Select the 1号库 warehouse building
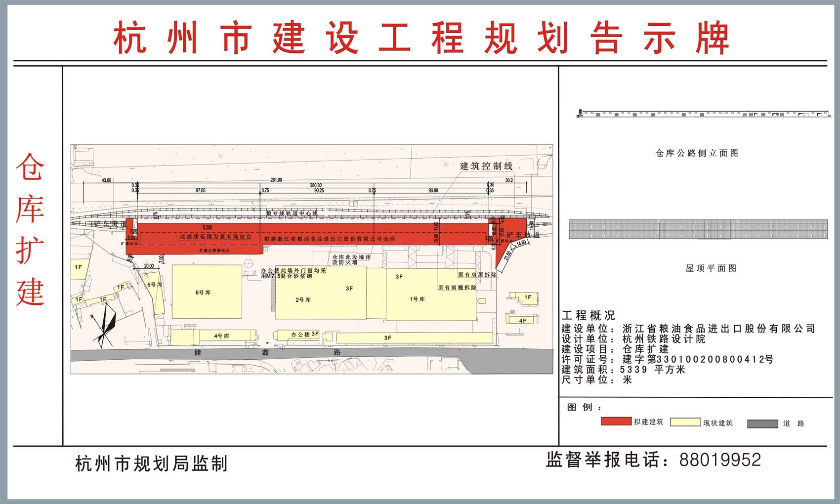 coord(418,299)
